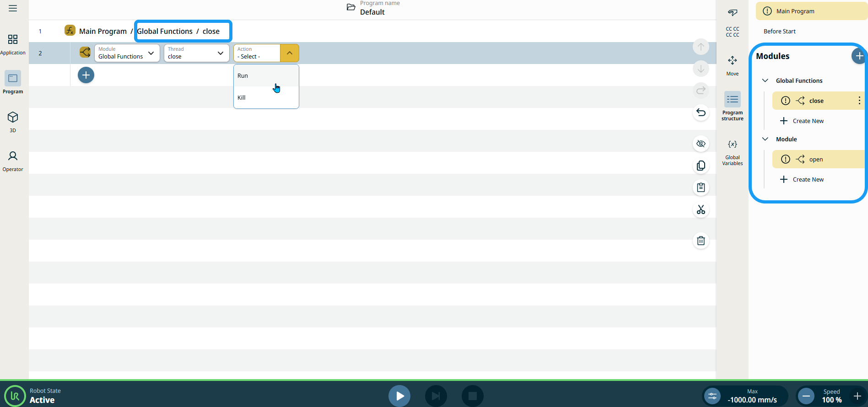Screen dimensions: 868x407
Task: Click Create New under Global Functions
Action: (x=808, y=121)
